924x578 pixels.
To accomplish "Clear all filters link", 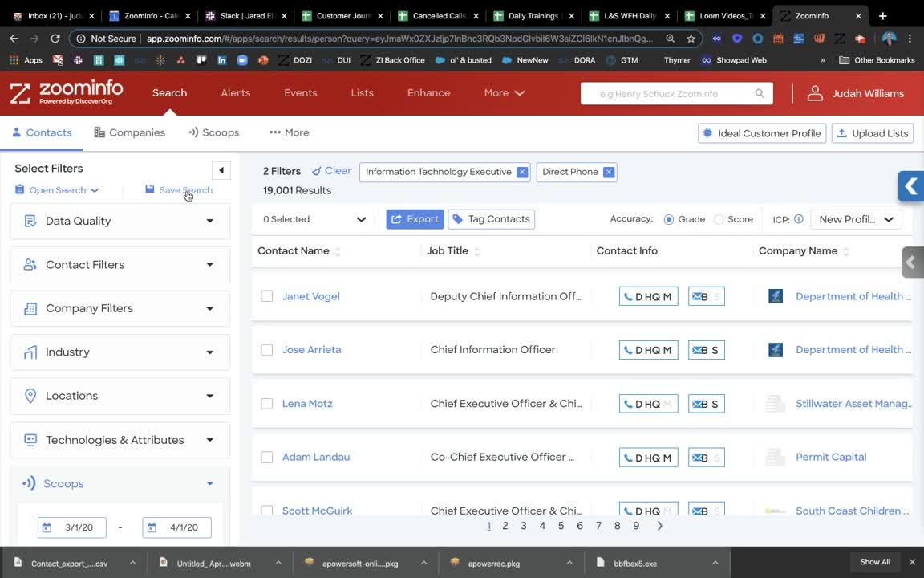I will (x=332, y=171).
